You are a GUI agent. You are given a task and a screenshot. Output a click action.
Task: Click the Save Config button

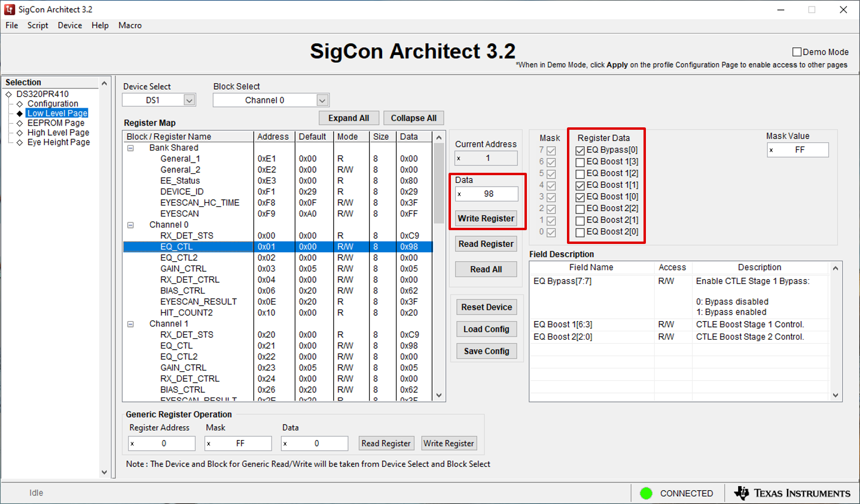tap(486, 352)
